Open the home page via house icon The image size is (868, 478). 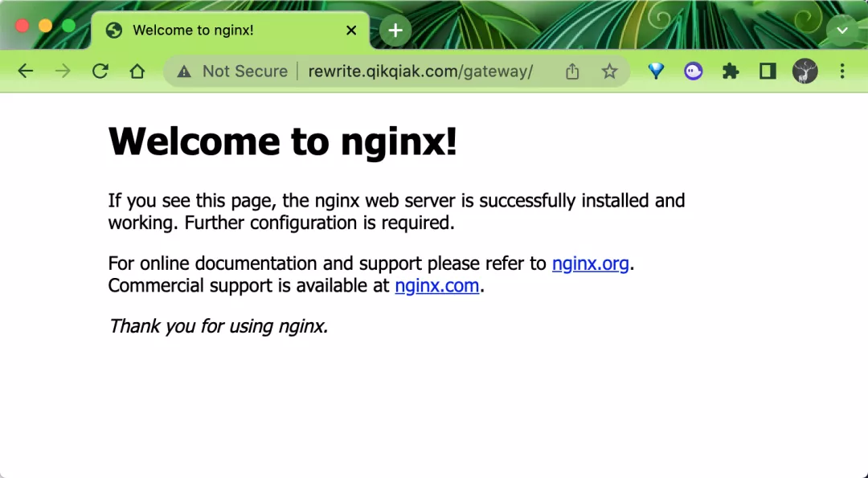point(137,71)
